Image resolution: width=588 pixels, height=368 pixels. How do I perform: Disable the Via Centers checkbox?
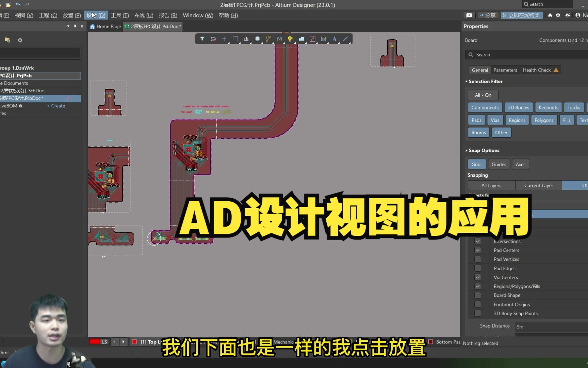click(x=478, y=277)
